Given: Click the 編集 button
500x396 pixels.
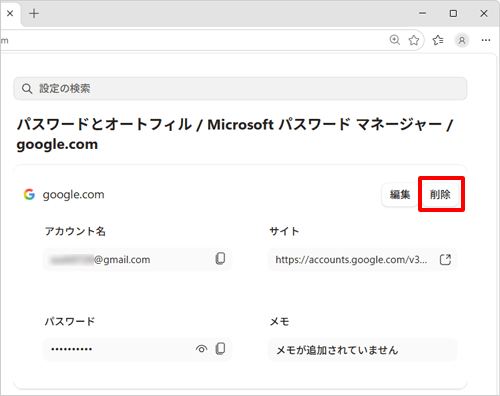Looking at the screenshot, I should click(400, 194).
